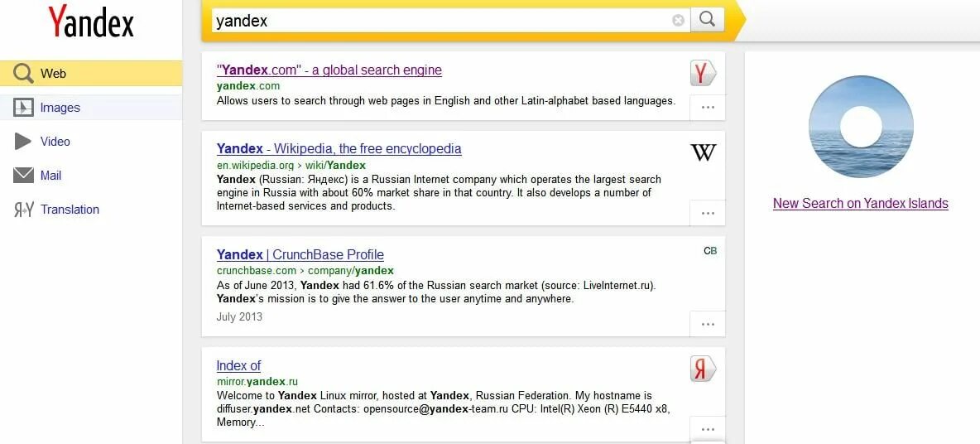This screenshot has width=980, height=444.
Task: Click the yandex.com green URL
Action: (x=248, y=86)
